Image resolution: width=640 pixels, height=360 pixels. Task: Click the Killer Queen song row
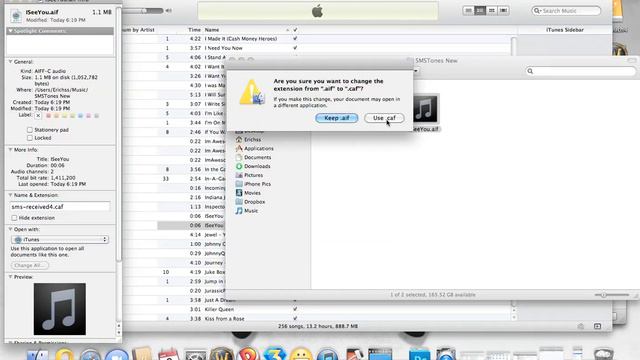point(219,309)
